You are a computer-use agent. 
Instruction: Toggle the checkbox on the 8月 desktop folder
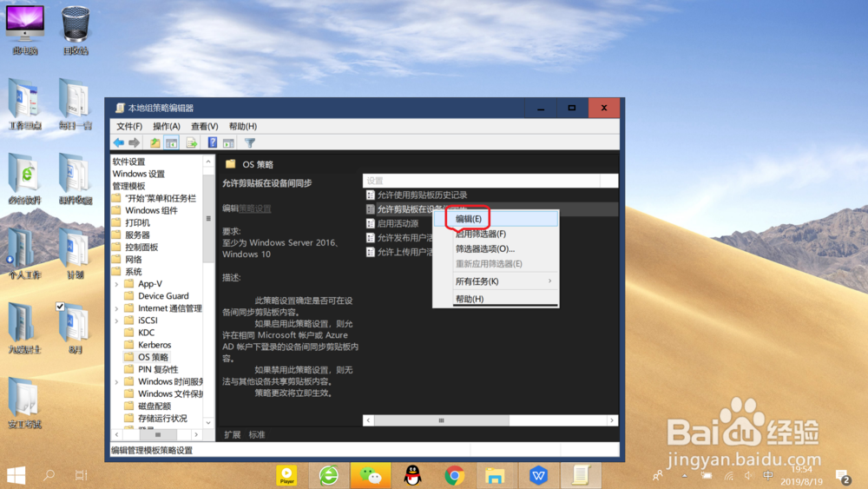[61, 307]
